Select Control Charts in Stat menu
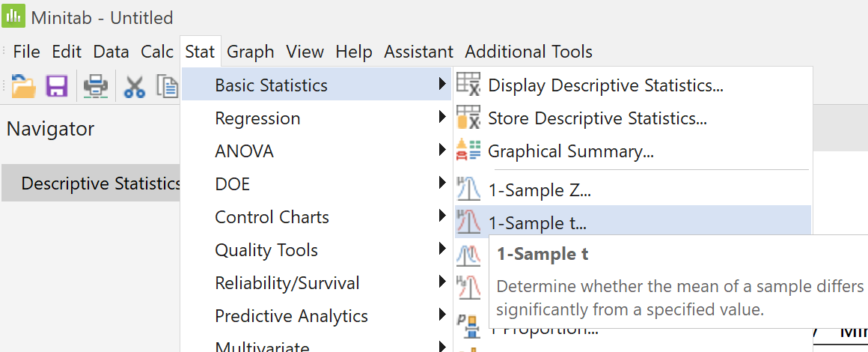 click(x=317, y=216)
